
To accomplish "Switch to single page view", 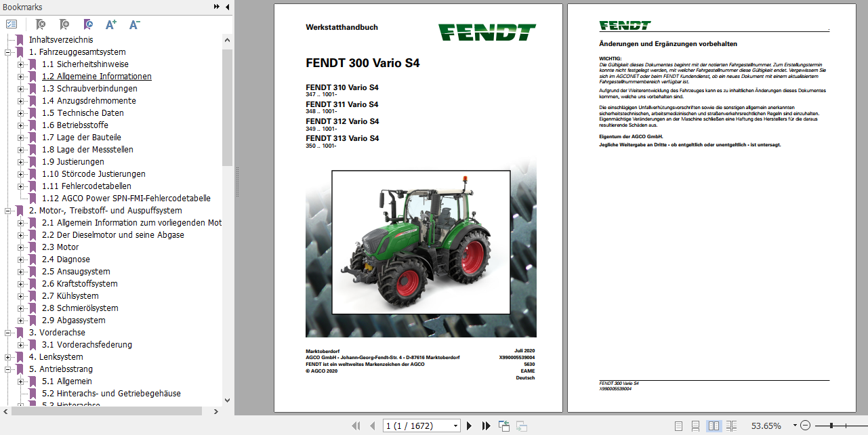I will [x=679, y=426].
